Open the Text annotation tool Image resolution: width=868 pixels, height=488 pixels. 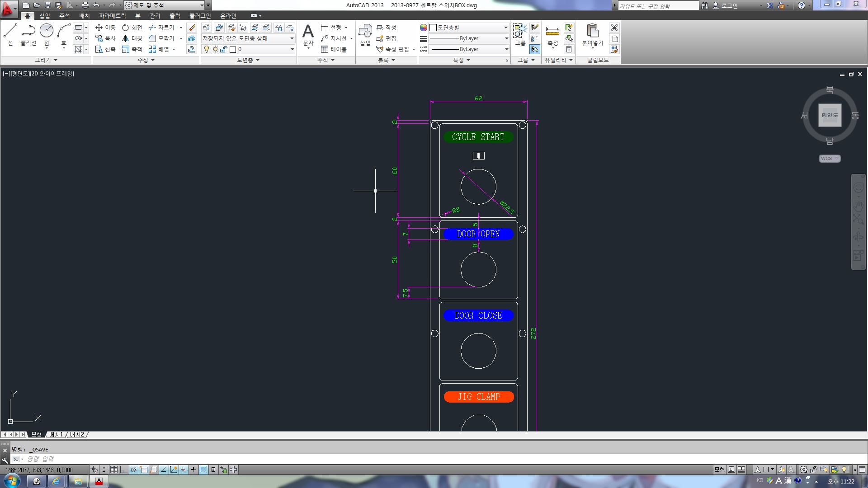click(308, 33)
